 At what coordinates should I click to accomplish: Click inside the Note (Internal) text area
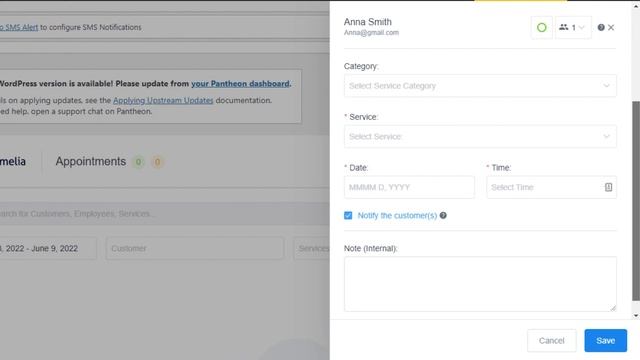[x=480, y=284]
